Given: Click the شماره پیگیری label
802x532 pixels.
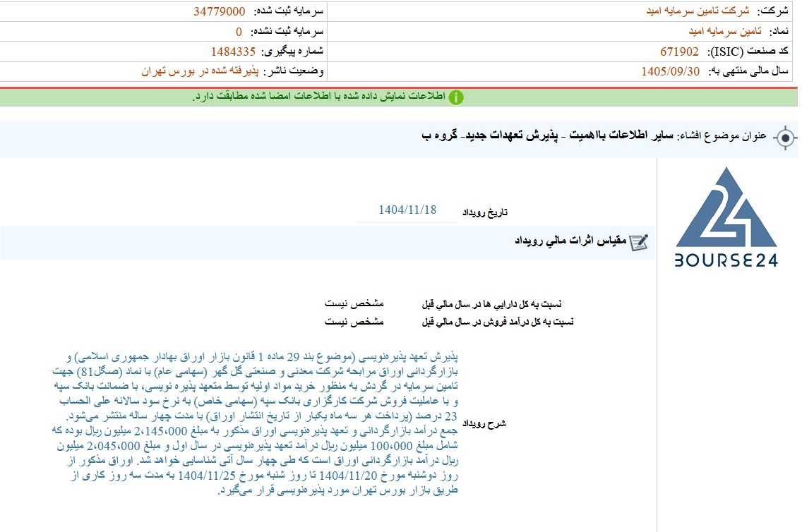Looking at the screenshot, I should pos(292,51).
